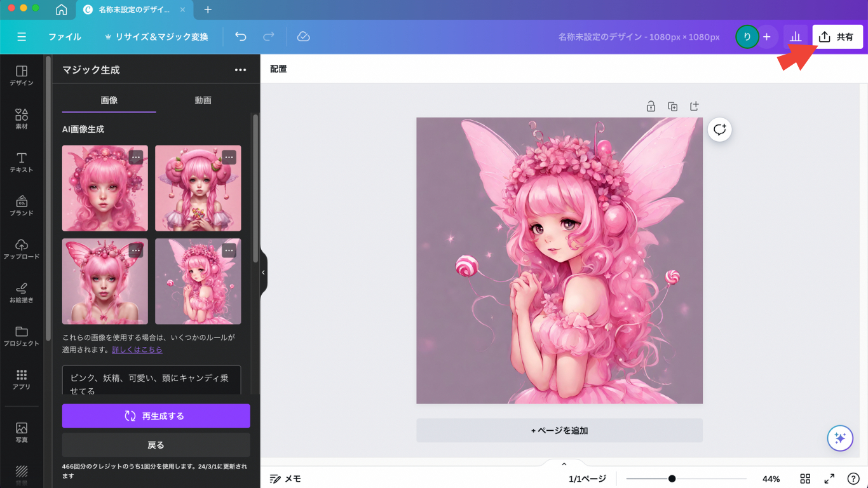Click the undo icon
Screen dimensions: 868x488
(x=240, y=37)
